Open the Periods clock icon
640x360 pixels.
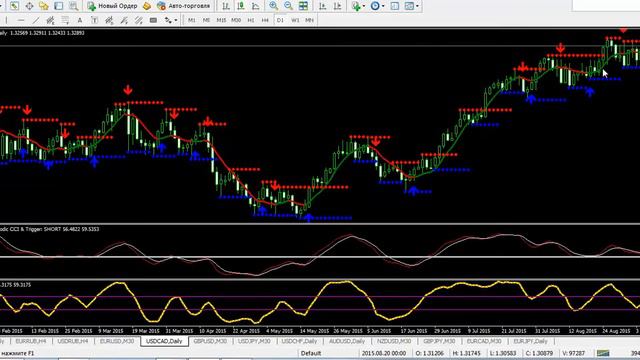pyautogui.click(x=375, y=6)
